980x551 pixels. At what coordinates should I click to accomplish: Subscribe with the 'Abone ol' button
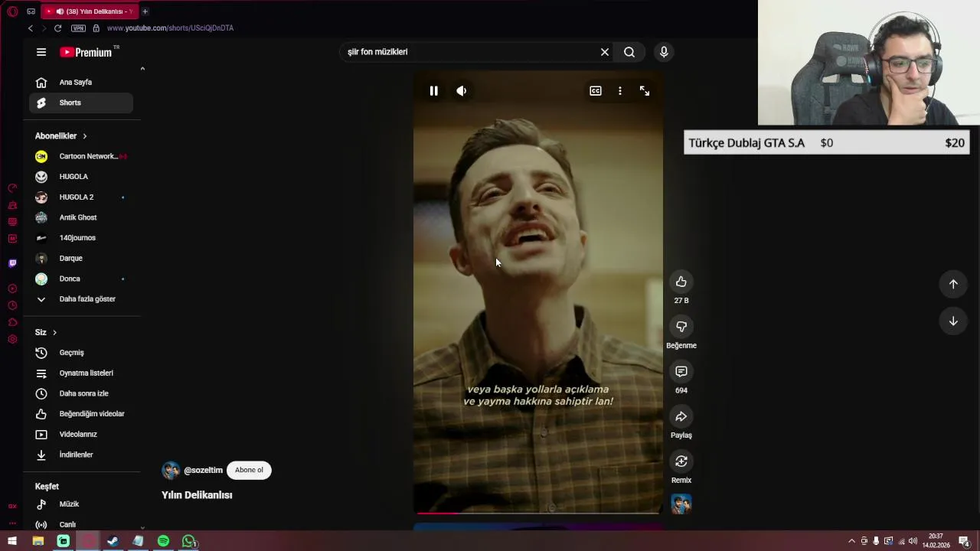coord(249,470)
